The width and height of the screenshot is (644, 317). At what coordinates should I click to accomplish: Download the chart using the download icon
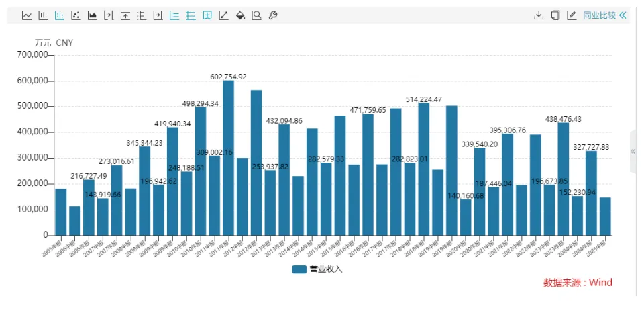(539, 15)
